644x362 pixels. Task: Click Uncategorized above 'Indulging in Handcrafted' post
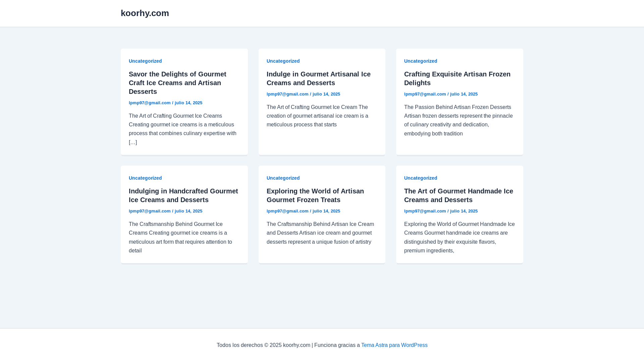[x=145, y=178]
